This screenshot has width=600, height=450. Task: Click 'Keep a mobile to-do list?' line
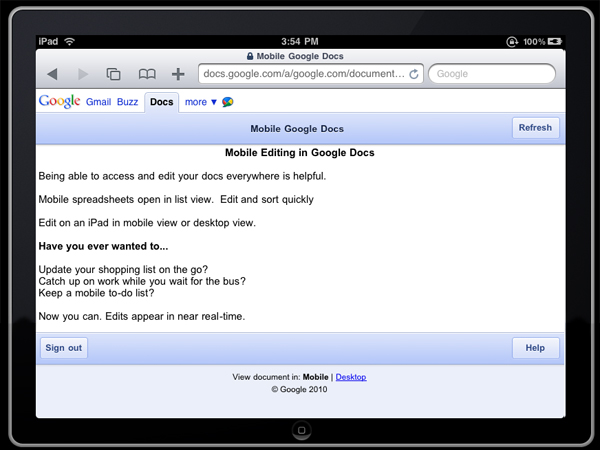coord(96,293)
